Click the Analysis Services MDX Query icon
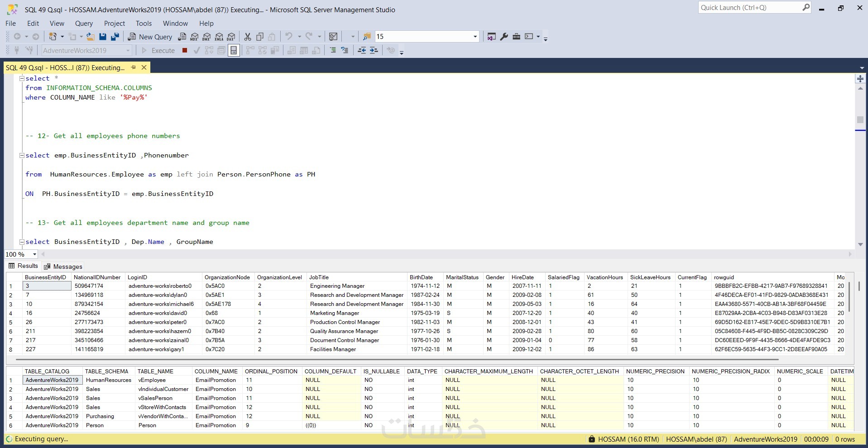This screenshot has height=448, width=868. click(x=194, y=37)
